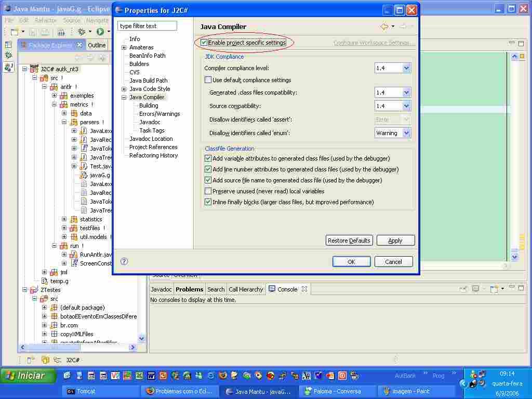Open the Iniciar start menu
The width and height of the screenshot is (532, 399).
click(29, 376)
